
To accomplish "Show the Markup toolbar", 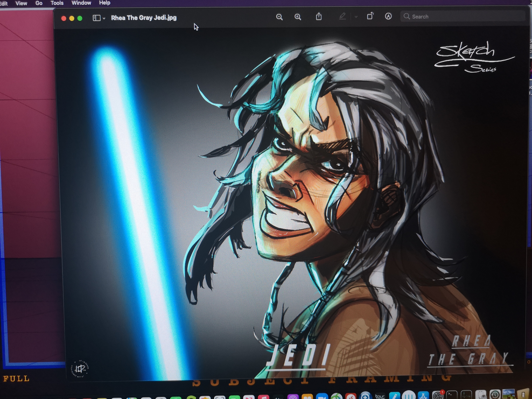I will pos(388,16).
